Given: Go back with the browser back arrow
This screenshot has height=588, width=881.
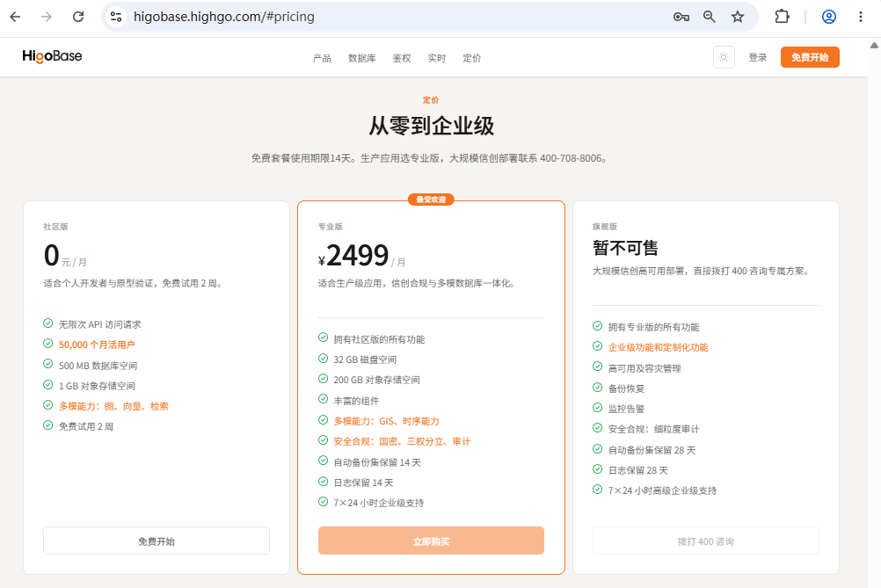Looking at the screenshot, I should [x=15, y=17].
